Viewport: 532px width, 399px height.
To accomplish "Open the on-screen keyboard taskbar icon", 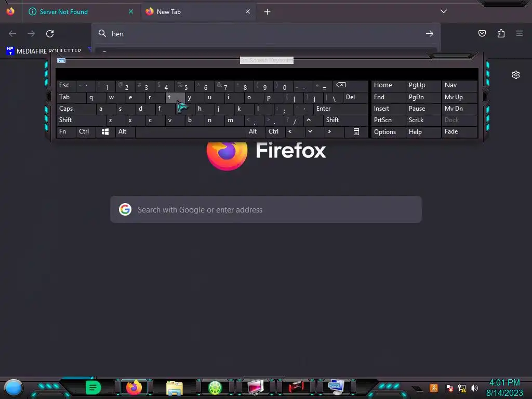I will tap(336, 388).
